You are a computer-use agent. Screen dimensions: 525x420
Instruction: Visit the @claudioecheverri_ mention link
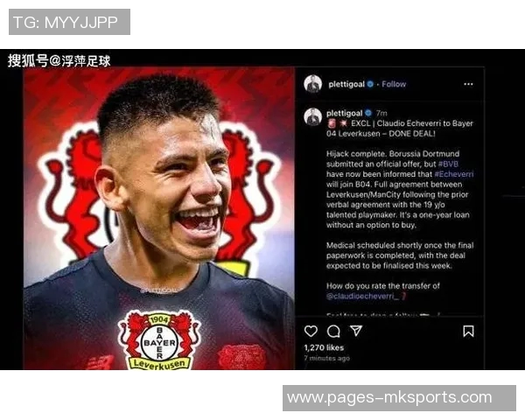tap(362, 296)
